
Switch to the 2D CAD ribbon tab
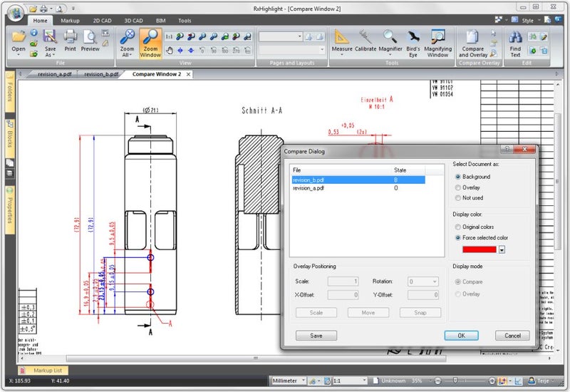[x=102, y=21]
